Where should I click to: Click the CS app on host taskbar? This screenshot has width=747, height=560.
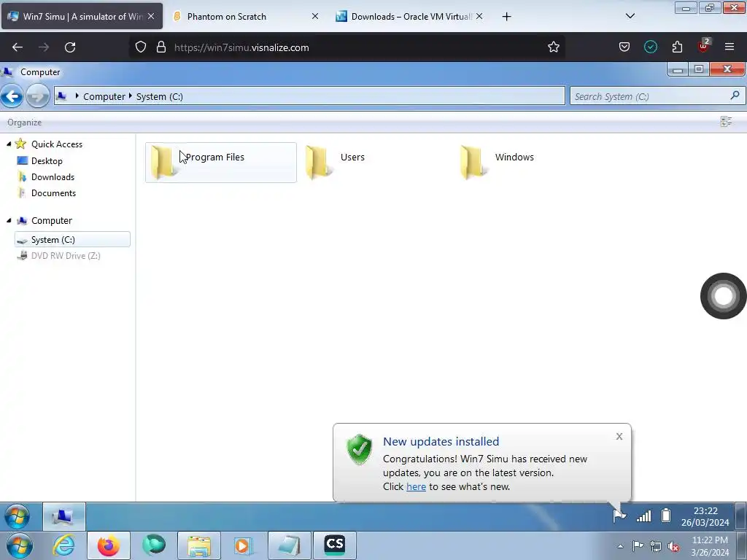(x=334, y=544)
